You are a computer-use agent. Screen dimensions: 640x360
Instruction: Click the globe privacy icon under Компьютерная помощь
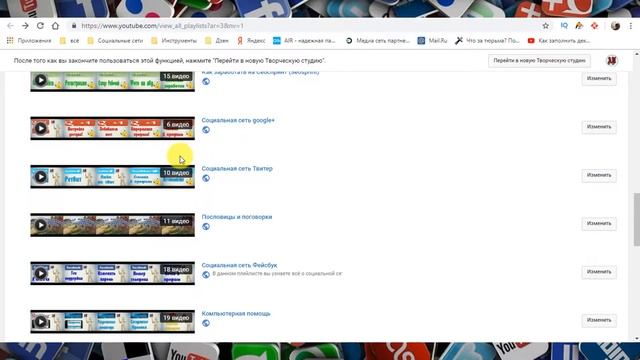coord(206,323)
